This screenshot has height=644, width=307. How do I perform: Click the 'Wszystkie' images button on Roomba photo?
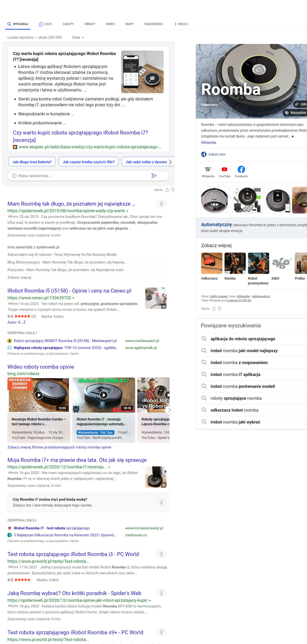(295, 113)
